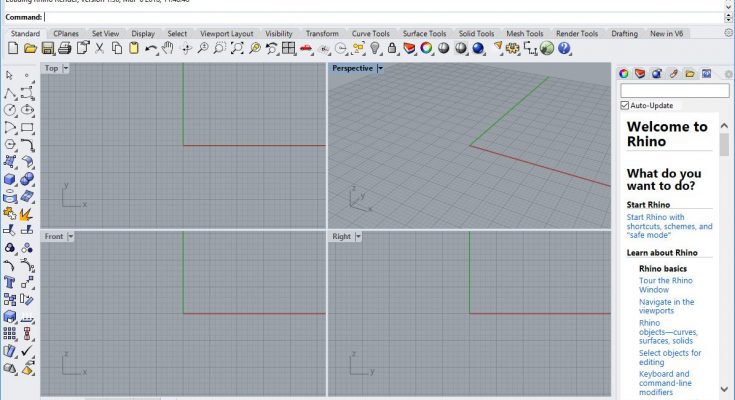This screenshot has height=400, width=735.
Task: Print using the printer icon
Action: tap(65, 48)
